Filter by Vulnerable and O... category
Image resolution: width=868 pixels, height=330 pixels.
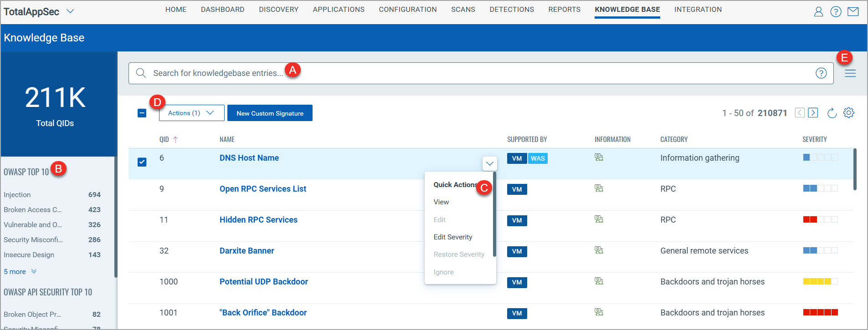tap(52, 225)
